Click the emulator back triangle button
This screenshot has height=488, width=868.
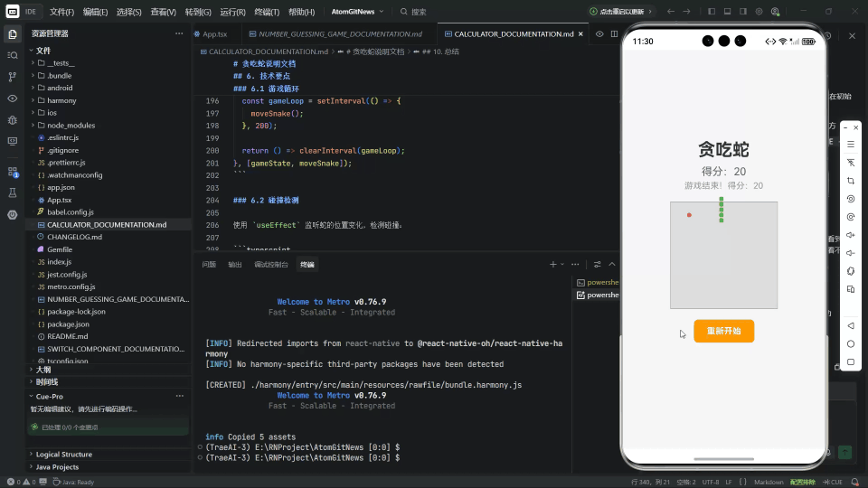point(851,326)
